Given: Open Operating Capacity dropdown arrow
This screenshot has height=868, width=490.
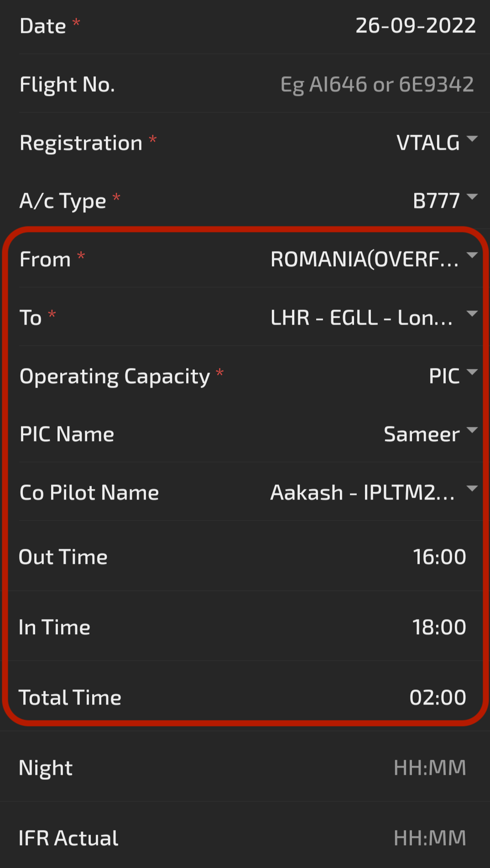Looking at the screenshot, I should (x=472, y=372).
